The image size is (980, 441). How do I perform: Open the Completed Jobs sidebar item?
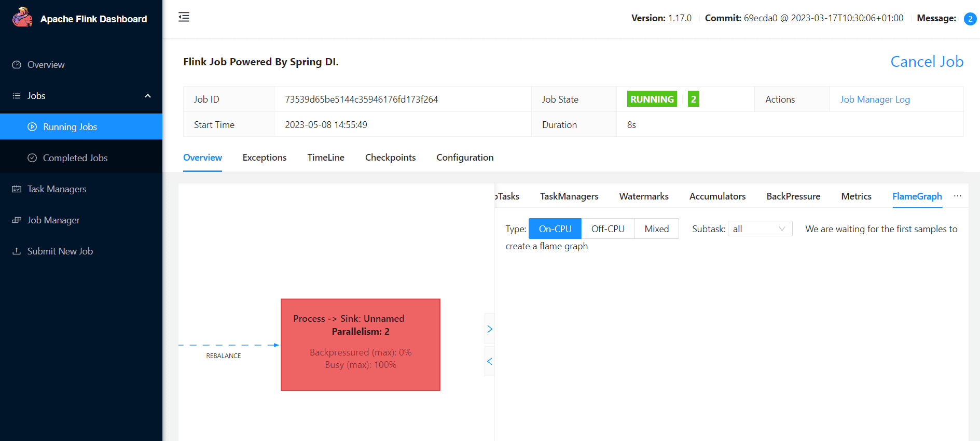click(81, 158)
